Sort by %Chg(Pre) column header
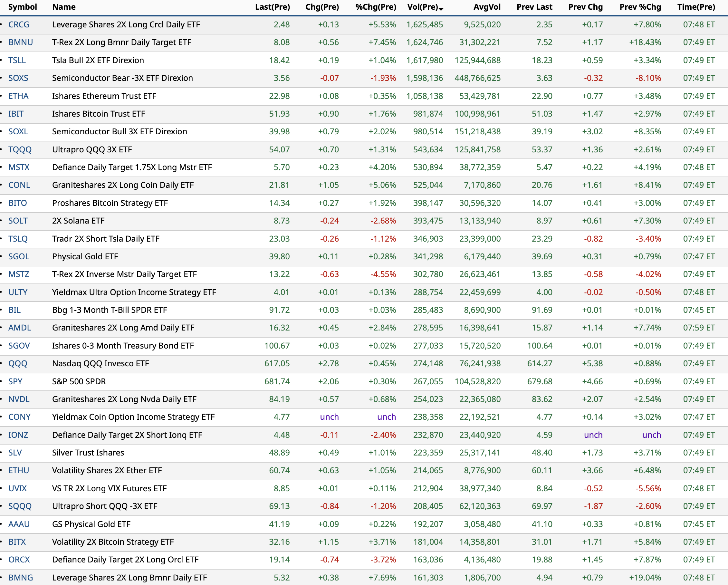Viewport: 728px width, 585px height. [376, 7]
